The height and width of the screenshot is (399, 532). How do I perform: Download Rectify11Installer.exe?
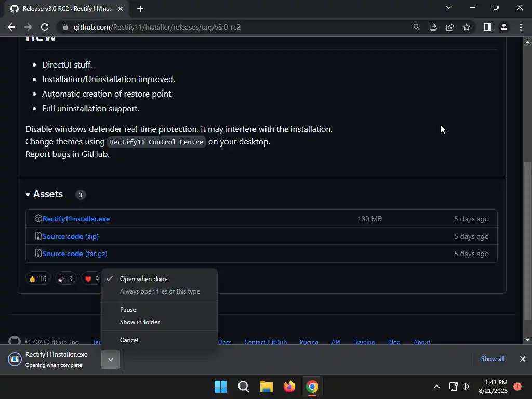click(76, 219)
